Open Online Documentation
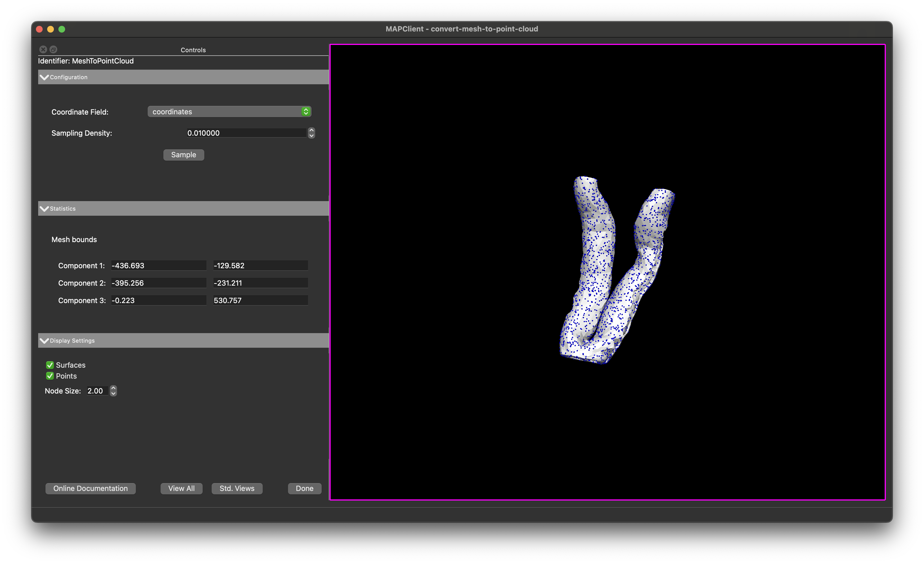This screenshot has height=564, width=924. [90, 488]
